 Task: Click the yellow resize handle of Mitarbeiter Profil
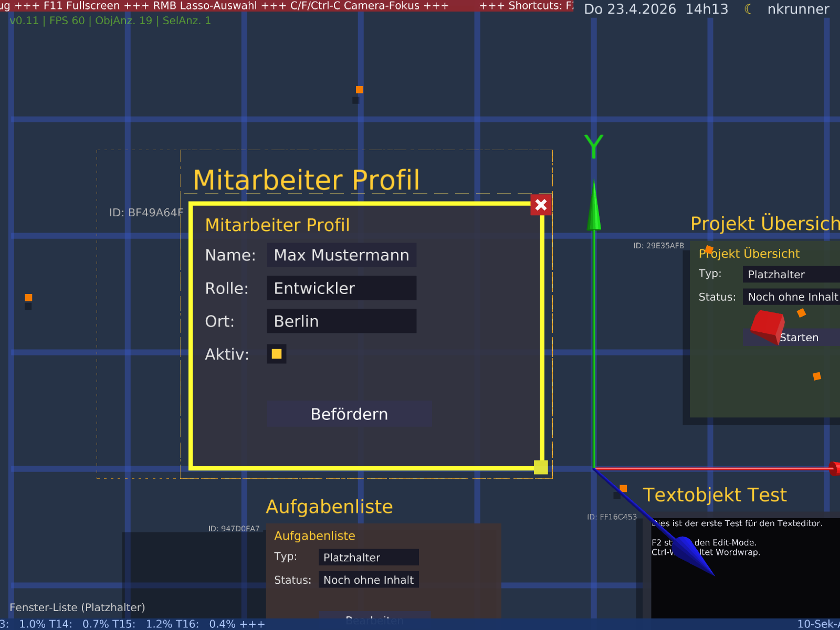click(541, 467)
